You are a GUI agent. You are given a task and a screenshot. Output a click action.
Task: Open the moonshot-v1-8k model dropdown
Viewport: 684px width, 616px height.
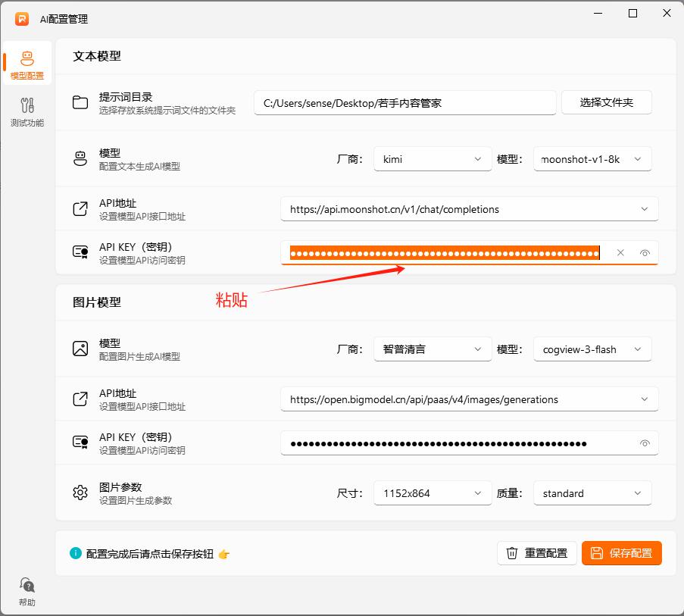coord(592,159)
